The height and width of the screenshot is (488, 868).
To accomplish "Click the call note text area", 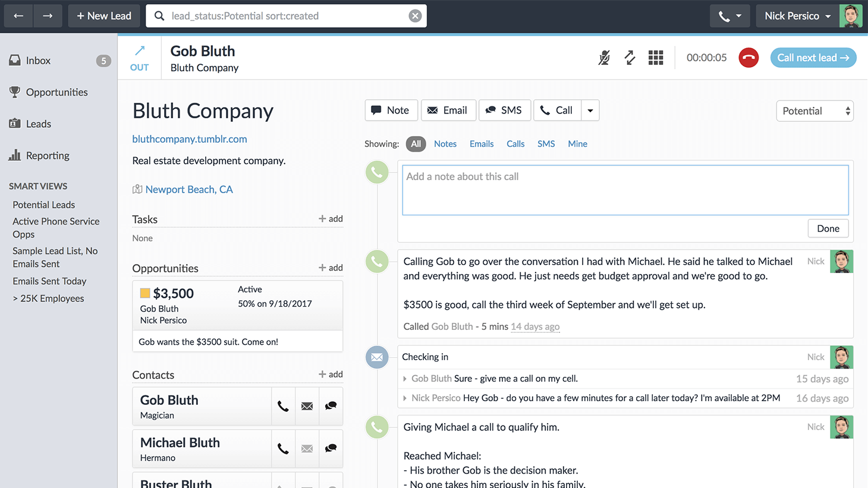I will point(625,190).
